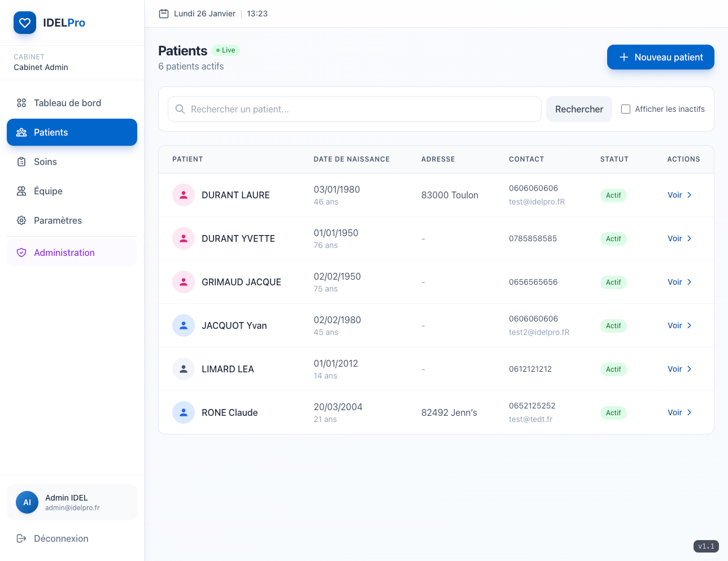
Task: Enable the Afficher les inactifs checkbox
Action: (626, 109)
